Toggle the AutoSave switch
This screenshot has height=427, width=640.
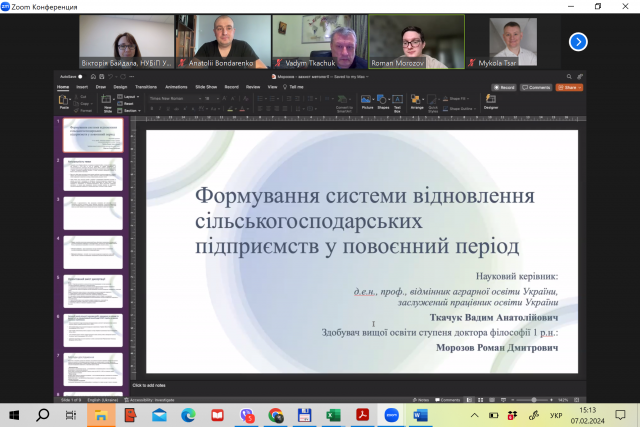(x=79, y=76)
